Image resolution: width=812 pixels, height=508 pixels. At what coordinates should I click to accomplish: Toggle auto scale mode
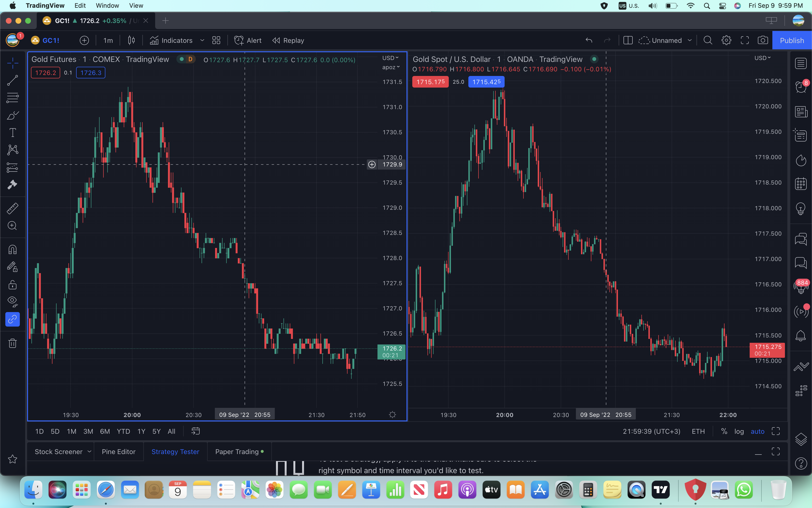[x=757, y=431]
